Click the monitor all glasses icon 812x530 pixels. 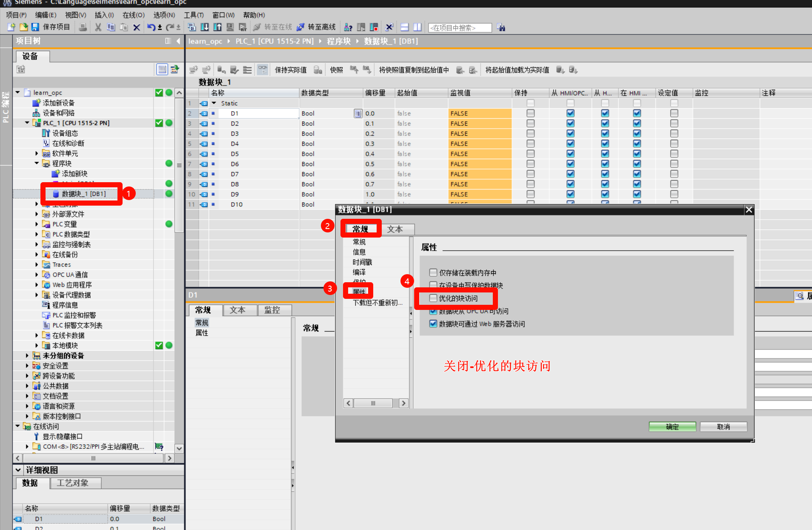coord(263,69)
